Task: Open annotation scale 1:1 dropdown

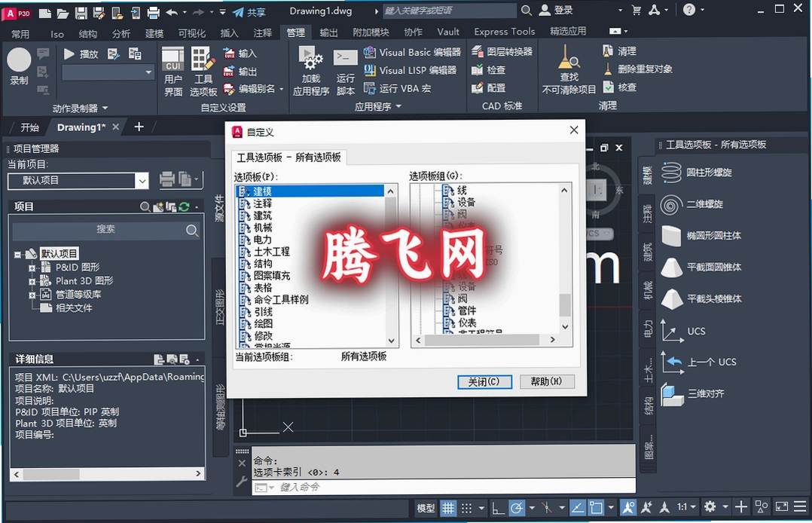Action: [x=687, y=507]
